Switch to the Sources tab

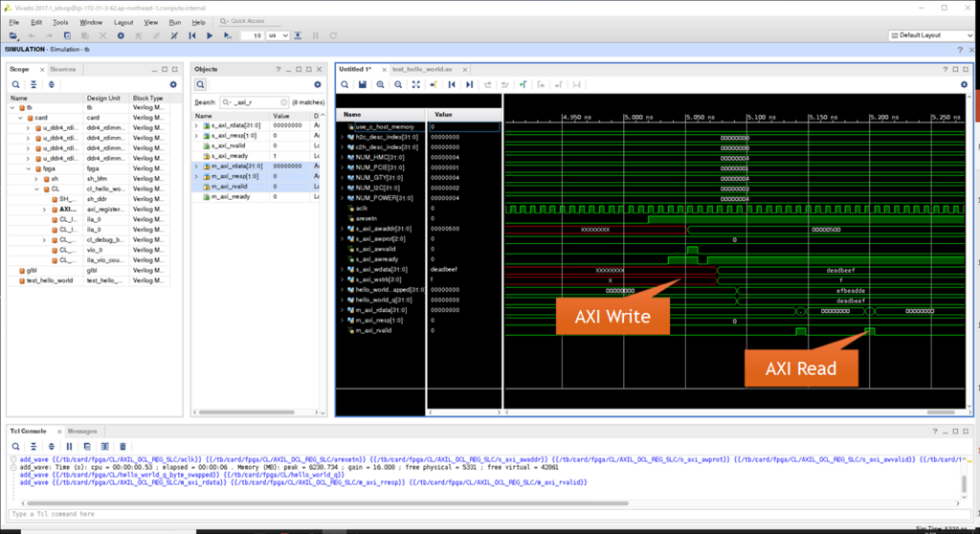62,70
